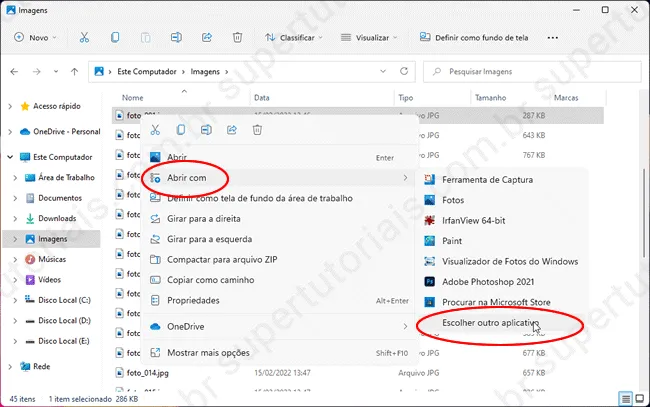Click the Cut scissors icon in the context menu
This screenshot has height=407, width=650.
point(155,130)
